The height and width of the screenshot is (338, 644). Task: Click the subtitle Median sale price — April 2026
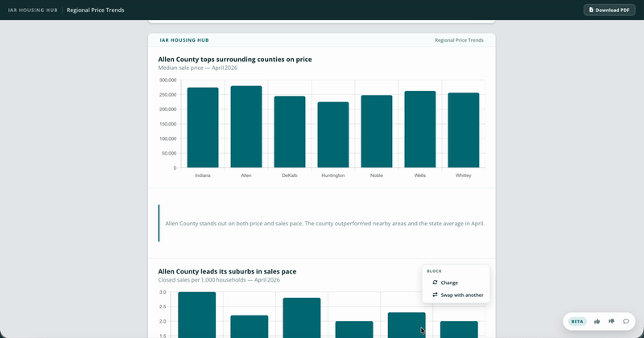pos(197,68)
